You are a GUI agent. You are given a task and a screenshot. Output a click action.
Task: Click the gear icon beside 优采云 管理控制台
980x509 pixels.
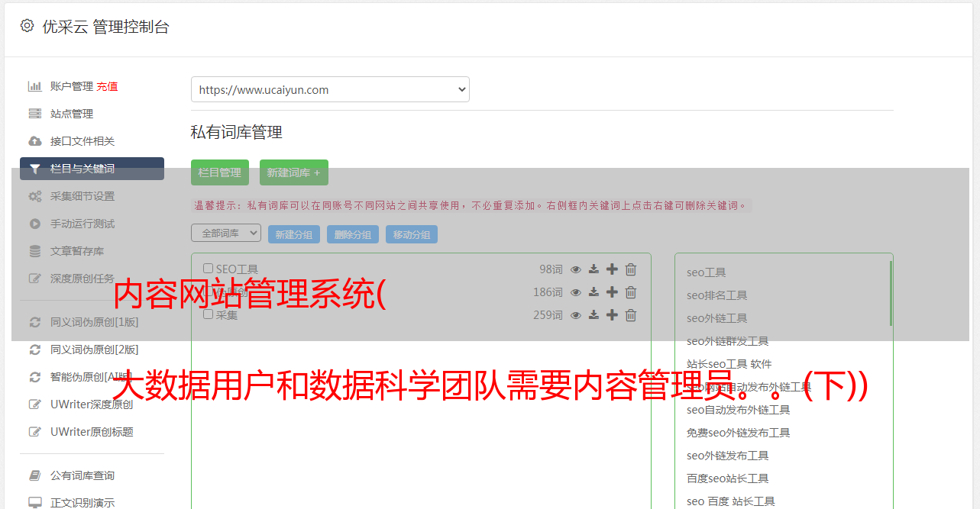[27, 26]
